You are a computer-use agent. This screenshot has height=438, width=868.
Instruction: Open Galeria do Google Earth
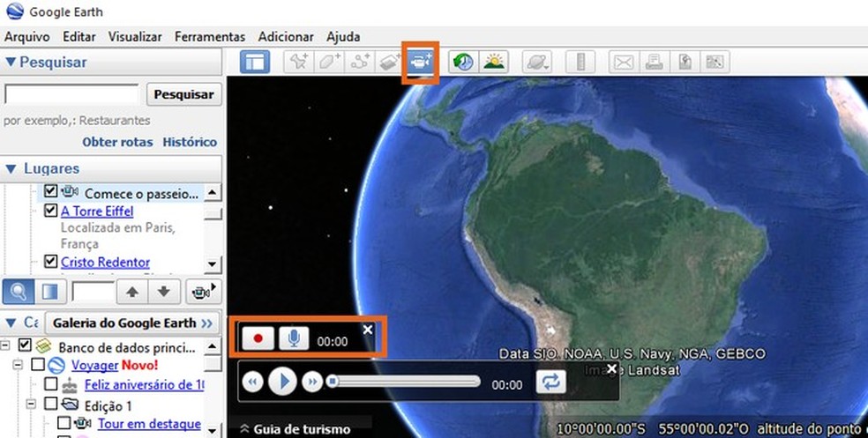[x=132, y=323]
